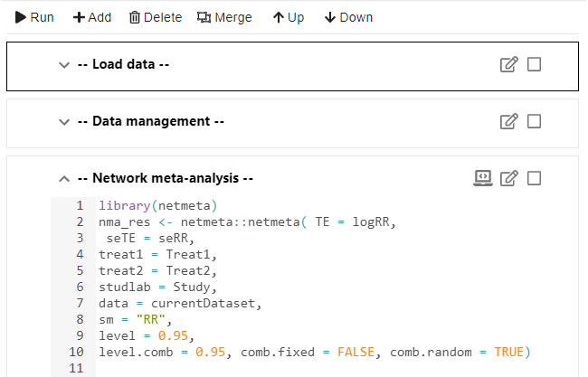Click the Run play icon
This screenshot has height=377, width=588.
(20, 17)
